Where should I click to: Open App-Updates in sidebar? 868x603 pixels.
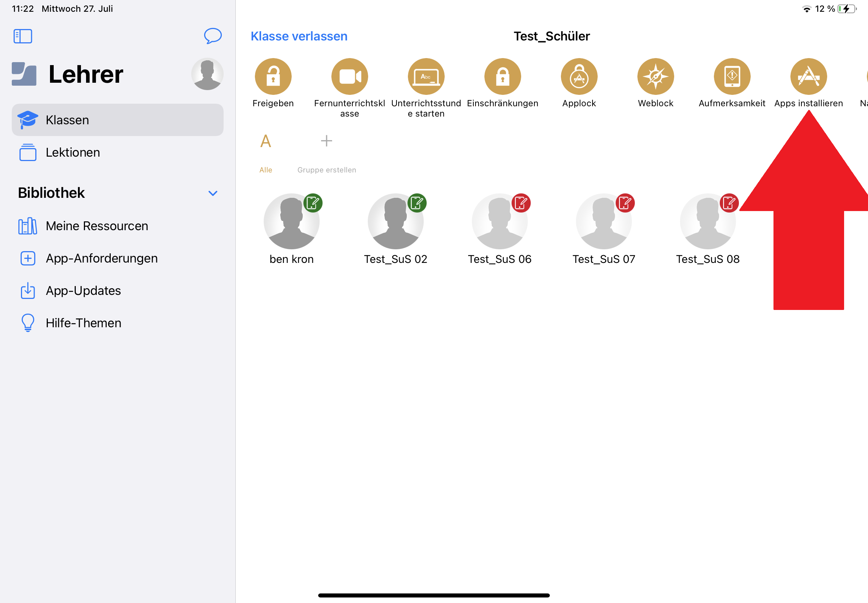[118, 290]
